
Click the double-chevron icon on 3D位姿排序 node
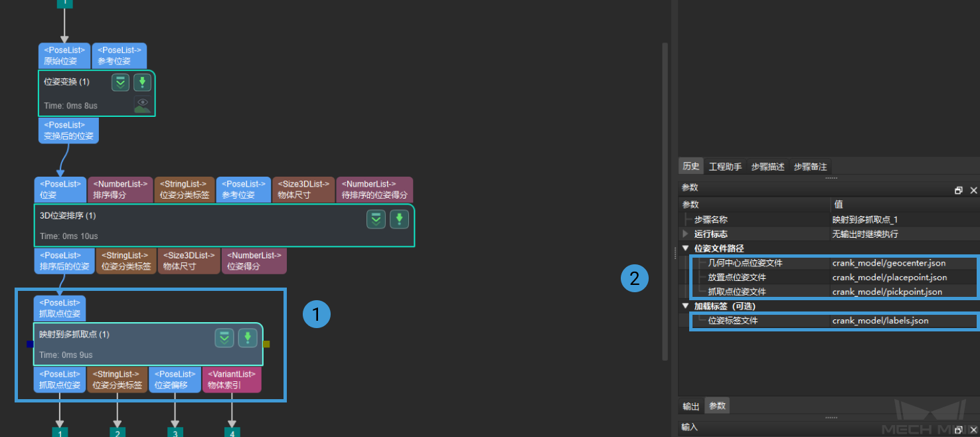click(x=376, y=219)
